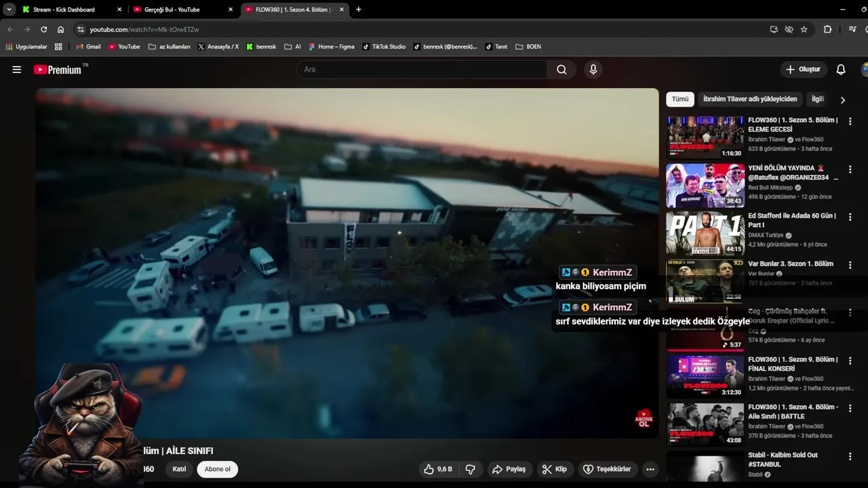Open options menu for Var Bunlar video
The width and height of the screenshot is (868, 488).
click(x=850, y=265)
